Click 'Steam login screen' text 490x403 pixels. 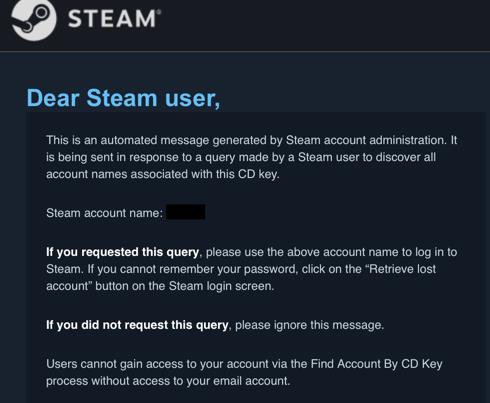click(220, 286)
